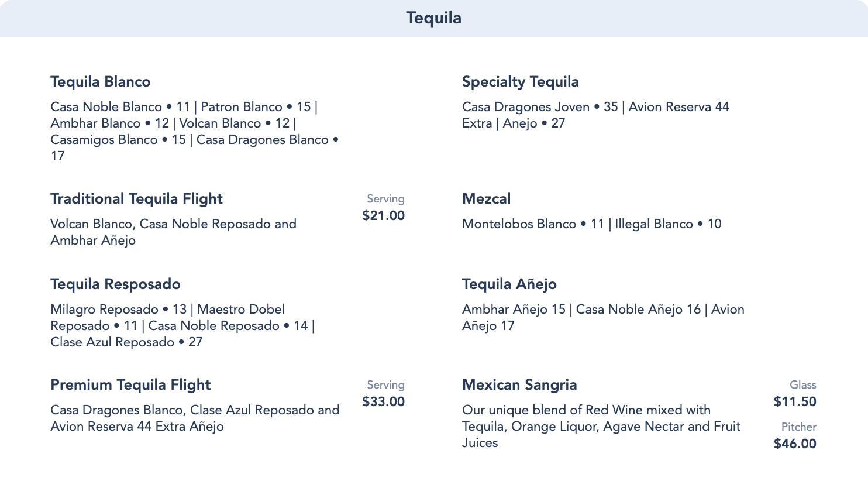
Task: Click the $46.00 Pitcher price
Action: pyautogui.click(x=794, y=444)
